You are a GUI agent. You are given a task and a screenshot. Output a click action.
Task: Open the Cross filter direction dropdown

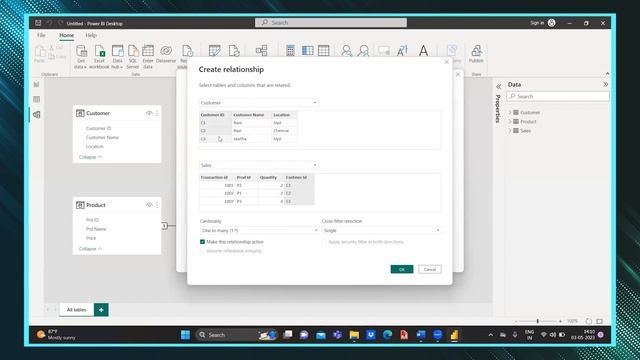pyautogui.click(x=381, y=231)
